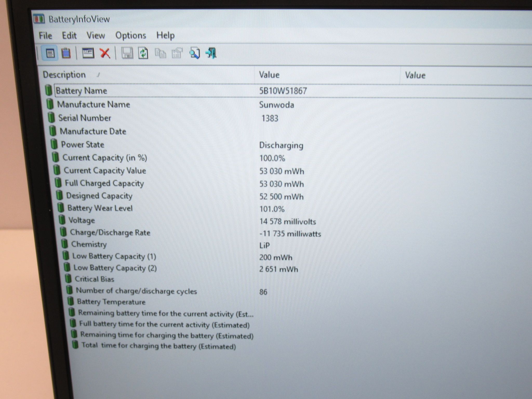The height and width of the screenshot is (399, 532).
Task: Click the Battery Name row icon
Action: pos(48,90)
